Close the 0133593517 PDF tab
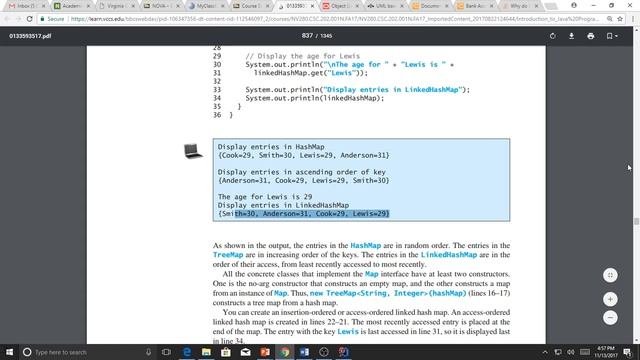The height and width of the screenshot is (360, 640). click(x=312, y=6)
